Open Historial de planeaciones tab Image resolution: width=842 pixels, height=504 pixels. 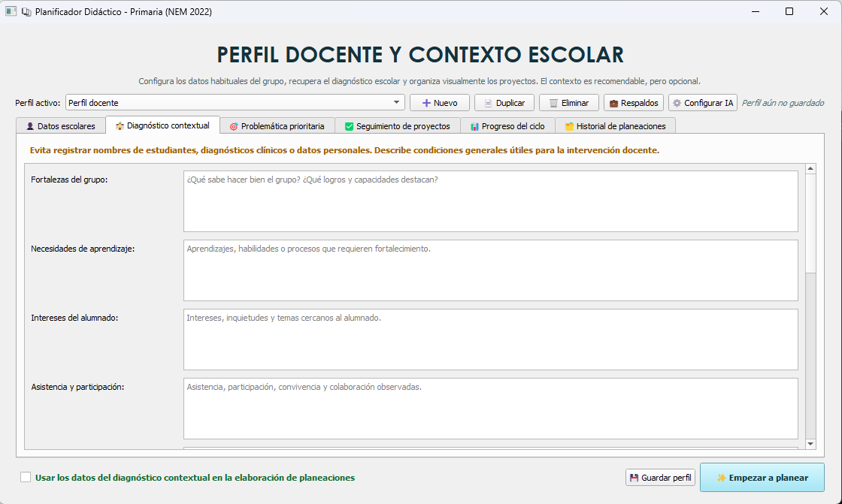click(616, 126)
